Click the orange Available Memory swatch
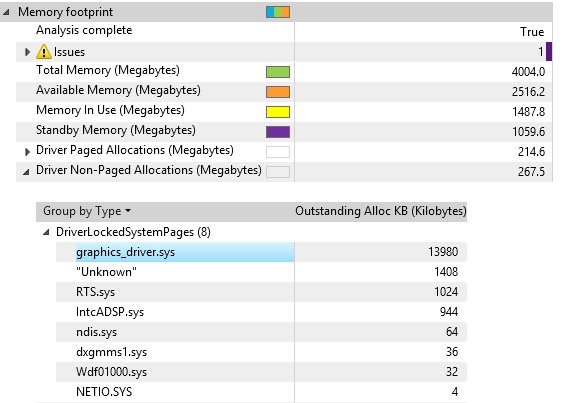The width and height of the screenshot is (563, 403). click(x=278, y=92)
